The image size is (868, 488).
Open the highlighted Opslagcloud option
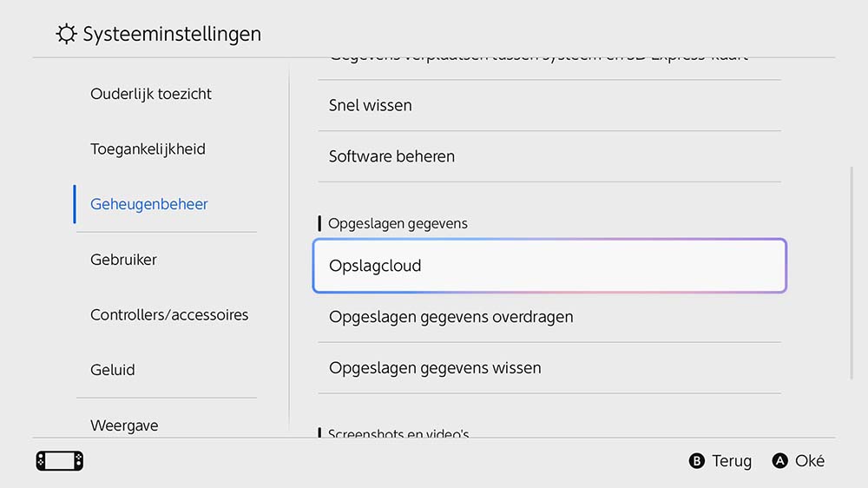(549, 266)
